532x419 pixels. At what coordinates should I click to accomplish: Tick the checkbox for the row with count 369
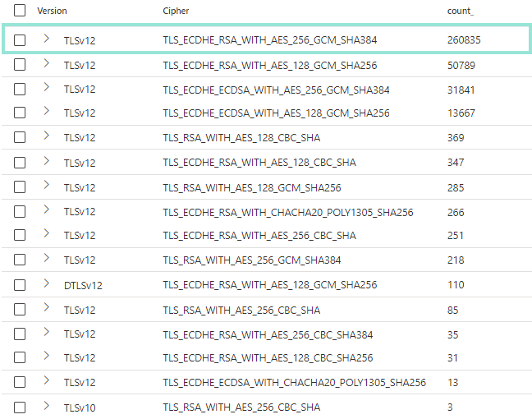point(20,138)
